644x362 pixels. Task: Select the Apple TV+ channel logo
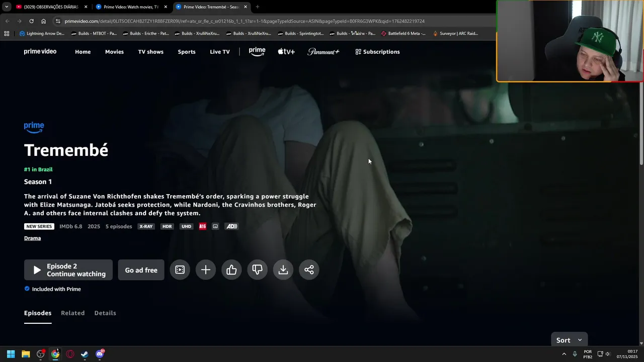pos(286,51)
